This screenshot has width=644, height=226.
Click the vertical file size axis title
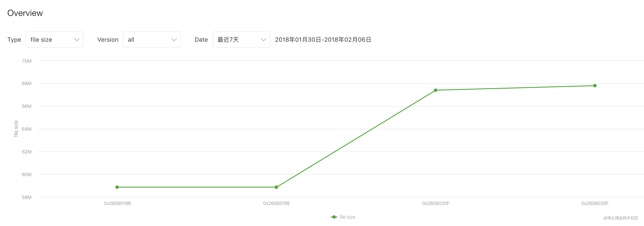pos(16,129)
